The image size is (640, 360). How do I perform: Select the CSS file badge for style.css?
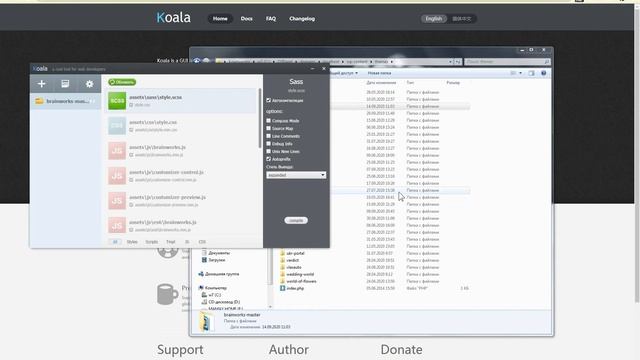pos(117,126)
